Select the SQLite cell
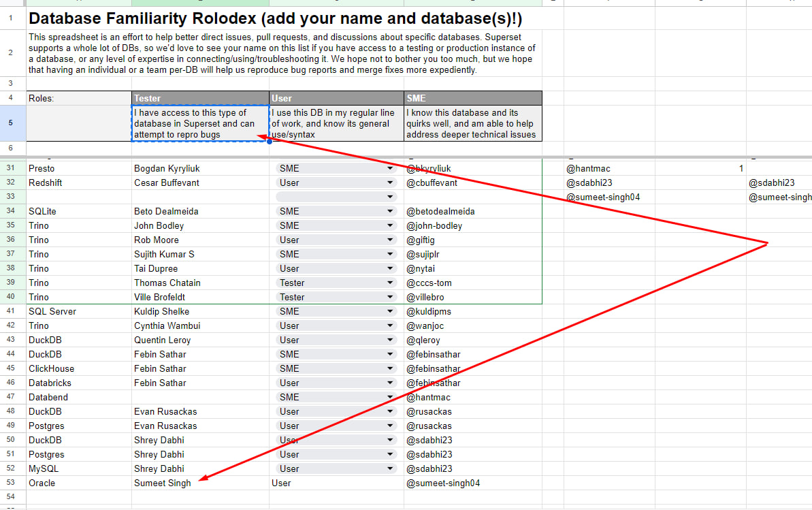The width and height of the screenshot is (812, 510). 79,211
